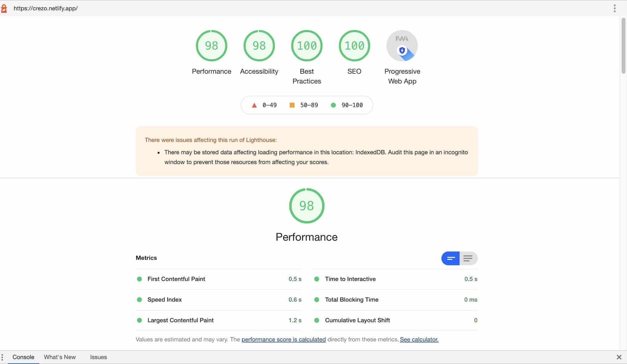
Task: Click the Lighthouse logo beside the URL
Action: [4, 8]
